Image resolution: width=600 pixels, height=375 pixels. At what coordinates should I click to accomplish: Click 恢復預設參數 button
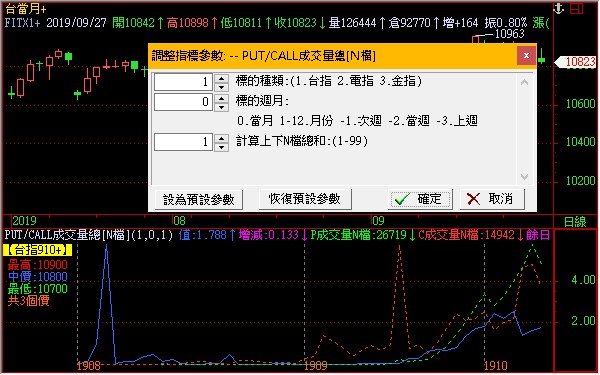pos(305,199)
